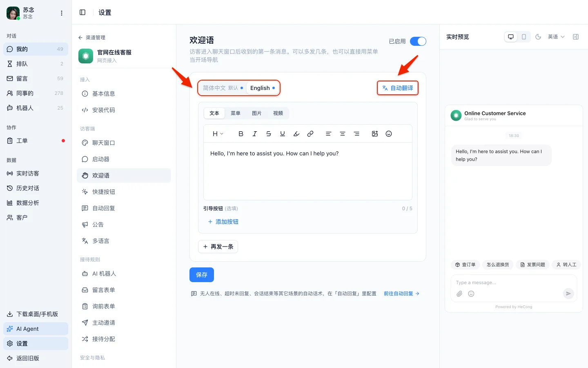588x368 pixels.
Task: Click the attachment paperclip in preview chat
Action: pyautogui.click(x=459, y=294)
